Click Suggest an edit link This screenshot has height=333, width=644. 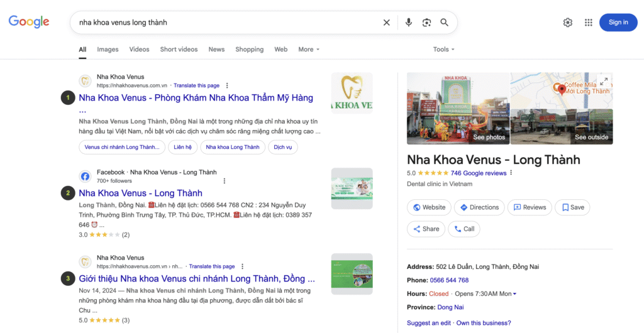(429, 323)
